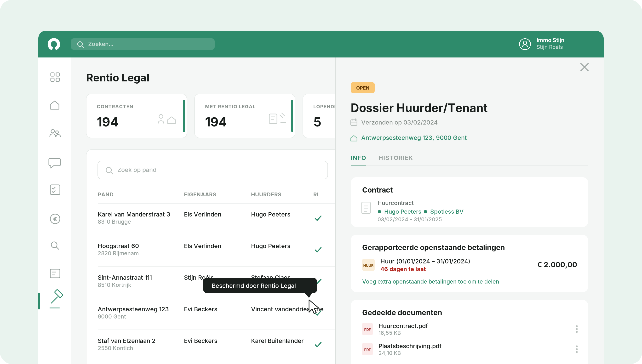
Task: Click the Huurcontract document icon
Action: 366,208
